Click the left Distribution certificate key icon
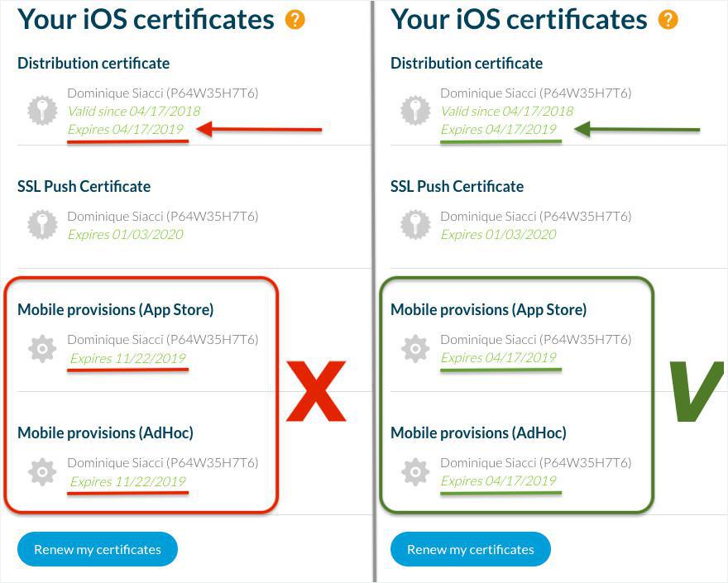This screenshot has height=583, width=728. [42, 111]
